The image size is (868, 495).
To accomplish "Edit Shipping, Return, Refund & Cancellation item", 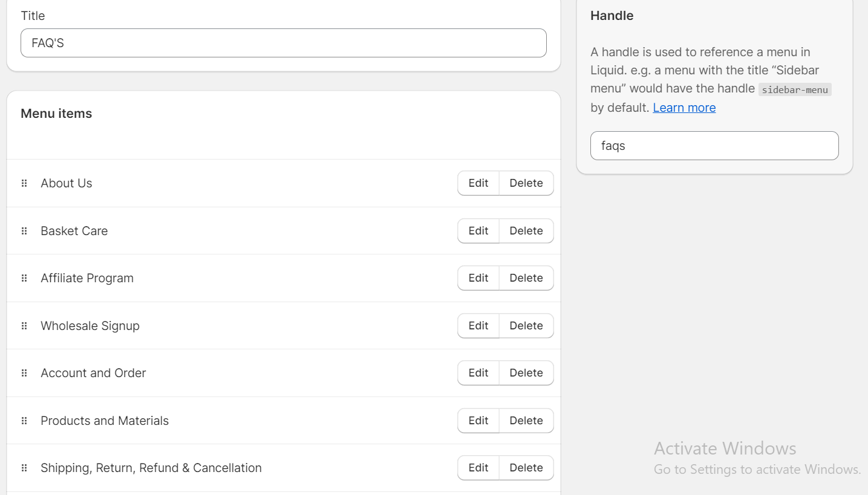I will click(x=478, y=468).
